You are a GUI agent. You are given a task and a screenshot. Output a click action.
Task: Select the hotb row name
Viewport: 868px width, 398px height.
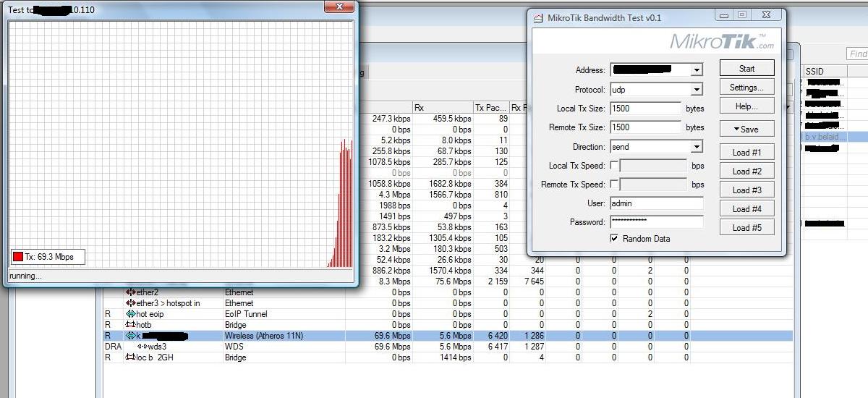(x=145, y=325)
